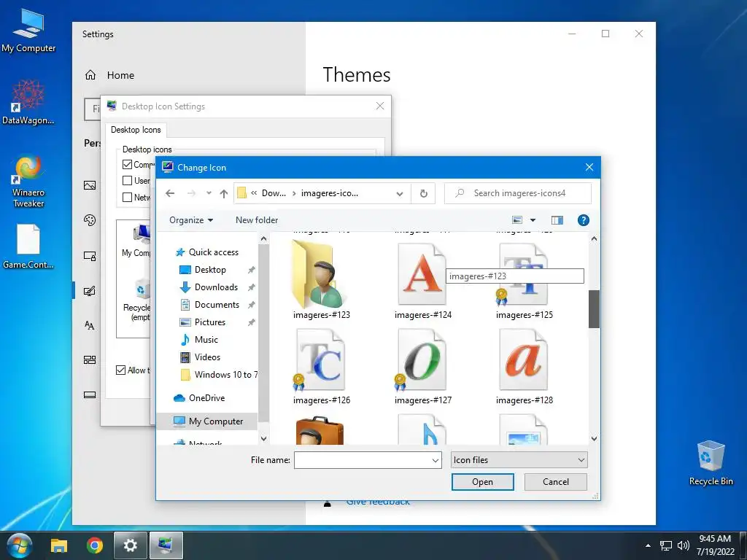
Task: Open the Start menu orb
Action: (20, 545)
